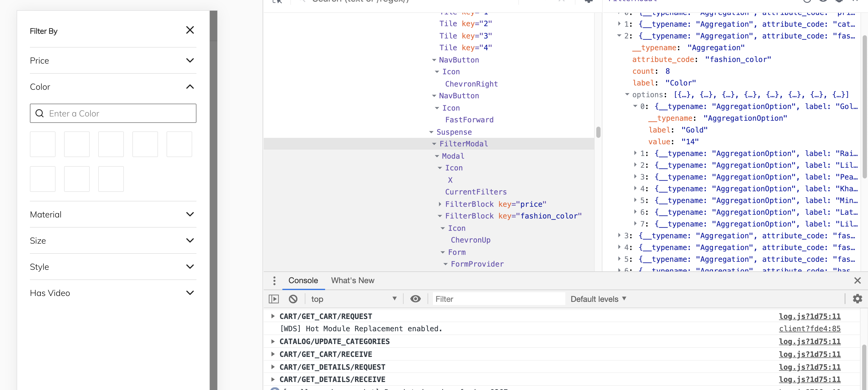
Task: Open console settings gear icon
Action: (x=857, y=299)
